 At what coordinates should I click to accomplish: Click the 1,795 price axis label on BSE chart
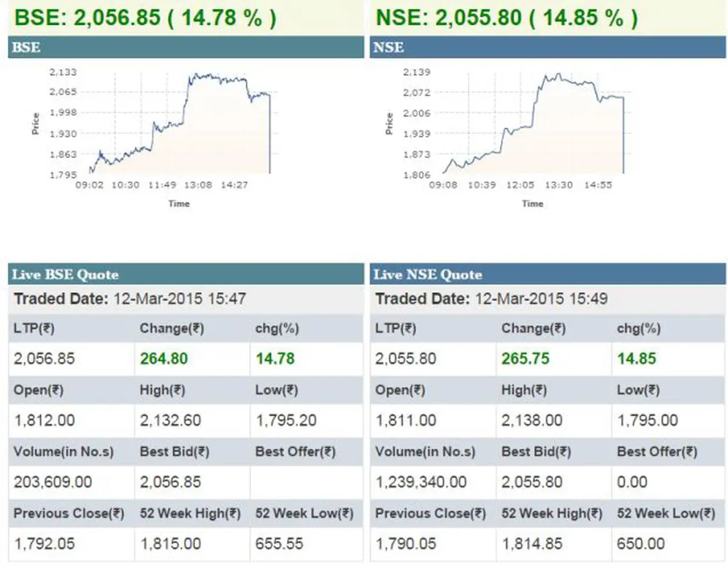62,175
